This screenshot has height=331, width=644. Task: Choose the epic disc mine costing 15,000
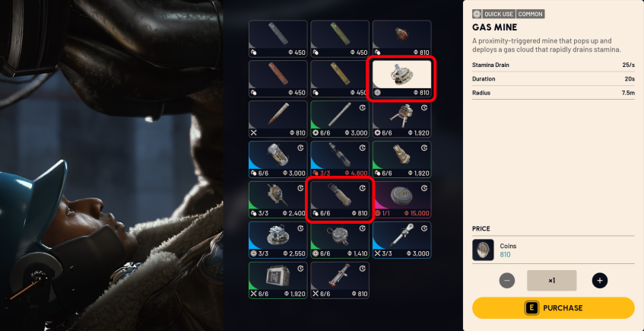pyautogui.click(x=401, y=200)
